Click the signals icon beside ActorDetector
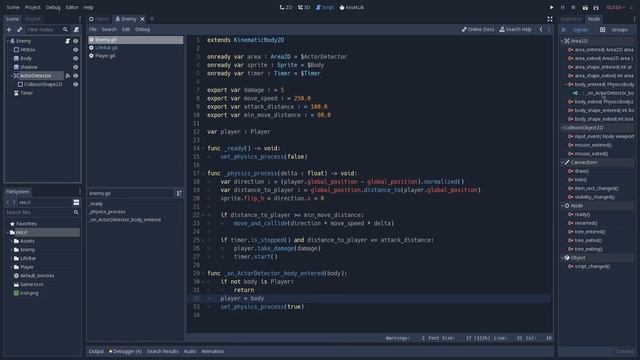640x360 pixels. pos(68,76)
